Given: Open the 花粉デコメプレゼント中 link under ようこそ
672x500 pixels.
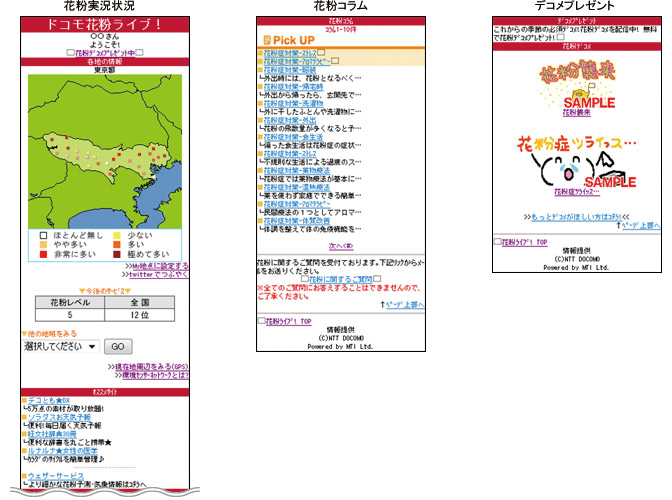Looking at the screenshot, I should (105, 53).
